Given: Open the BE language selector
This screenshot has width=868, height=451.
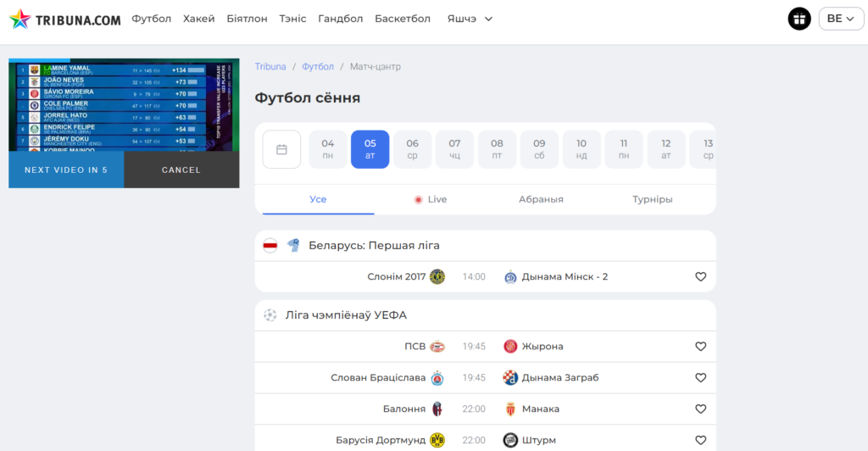Looking at the screenshot, I should click(840, 19).
